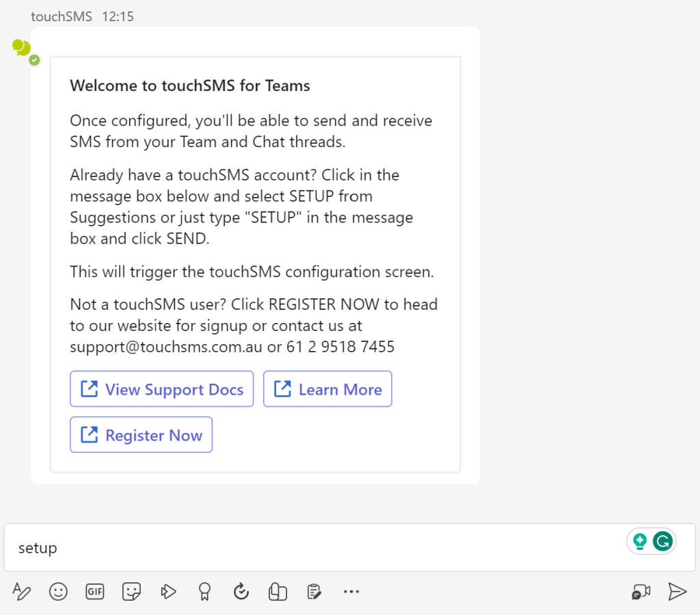Open View Support Docs
This screenshot has height=615, width=700.
[x=161, y=389]
